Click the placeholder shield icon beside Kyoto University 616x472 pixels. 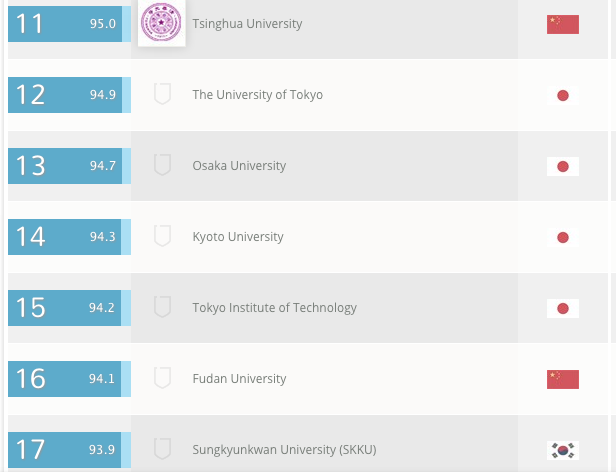tap(162, 237)
